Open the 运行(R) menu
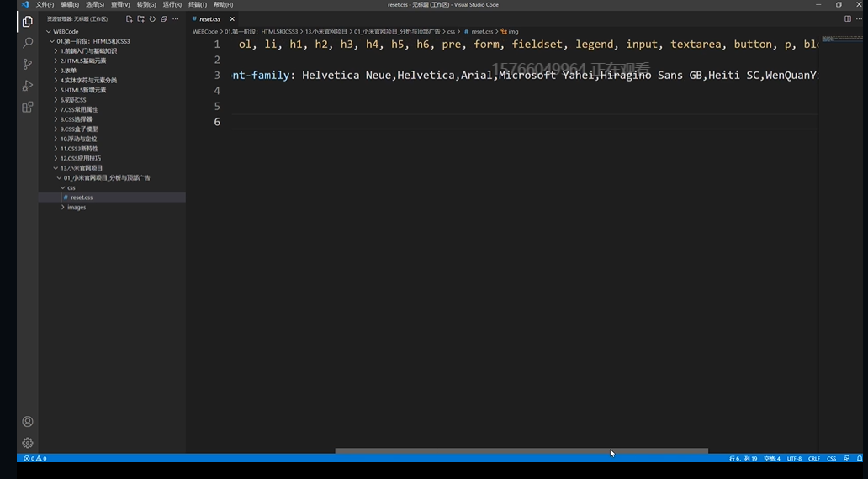 click(172, 4)
